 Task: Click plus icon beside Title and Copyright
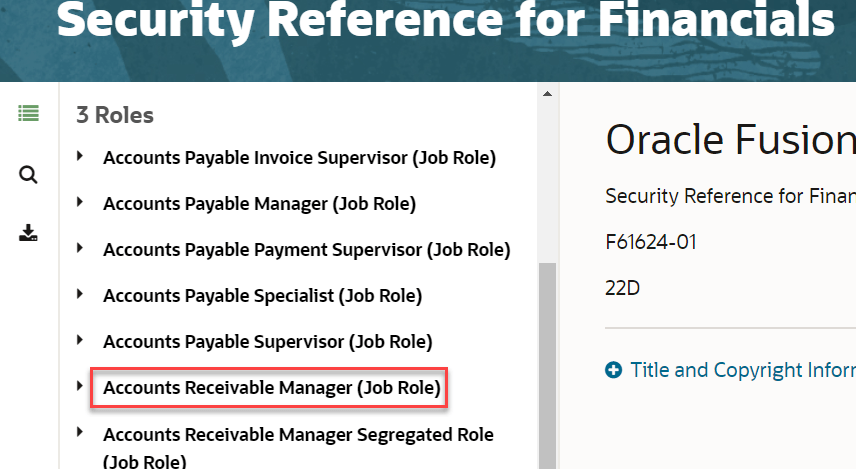[x=614, y=370]
